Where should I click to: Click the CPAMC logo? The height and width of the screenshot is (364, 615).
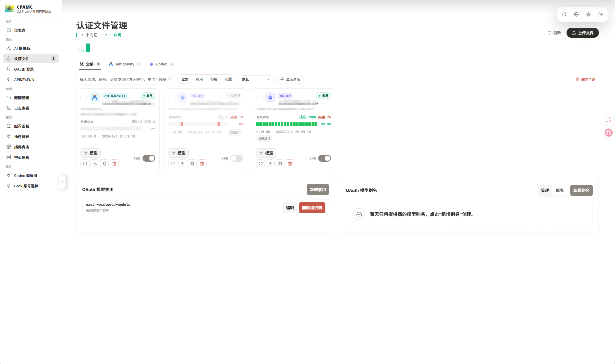coord(10,9)
